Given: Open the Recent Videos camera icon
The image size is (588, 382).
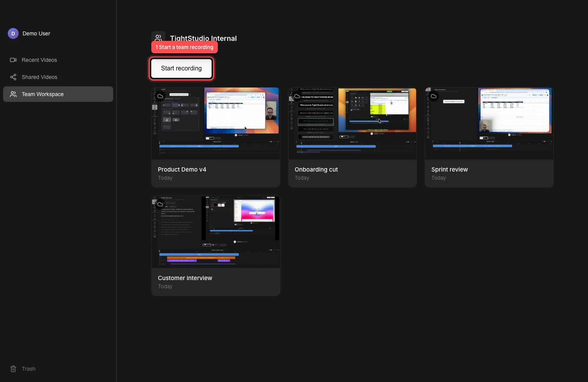Looking at the screenshot, I should click(x=13, y=60).
